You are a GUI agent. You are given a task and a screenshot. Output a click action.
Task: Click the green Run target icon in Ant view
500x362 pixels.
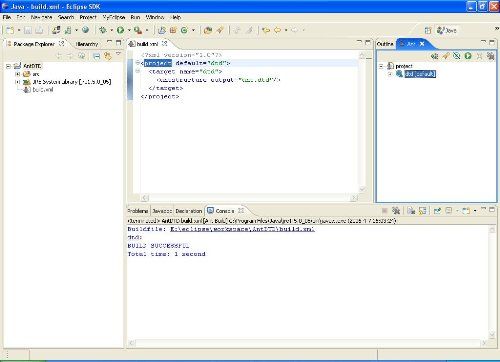point(468,56)
